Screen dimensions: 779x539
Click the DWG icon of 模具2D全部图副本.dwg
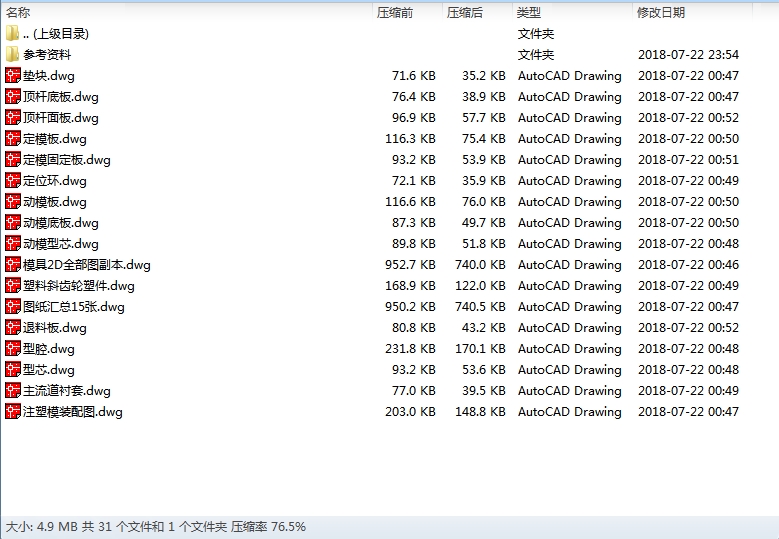12,264
